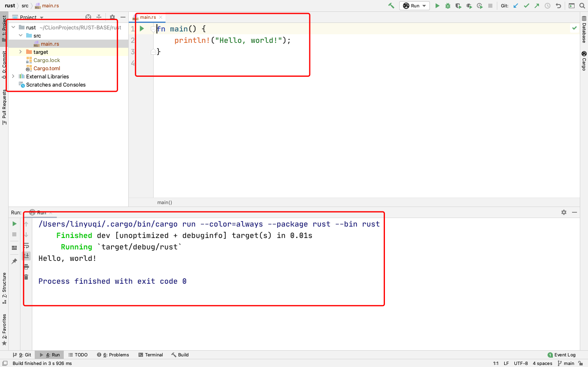Collapse the src folder node
The width and height of the screenshot is (588, 367).
point(21,36)
